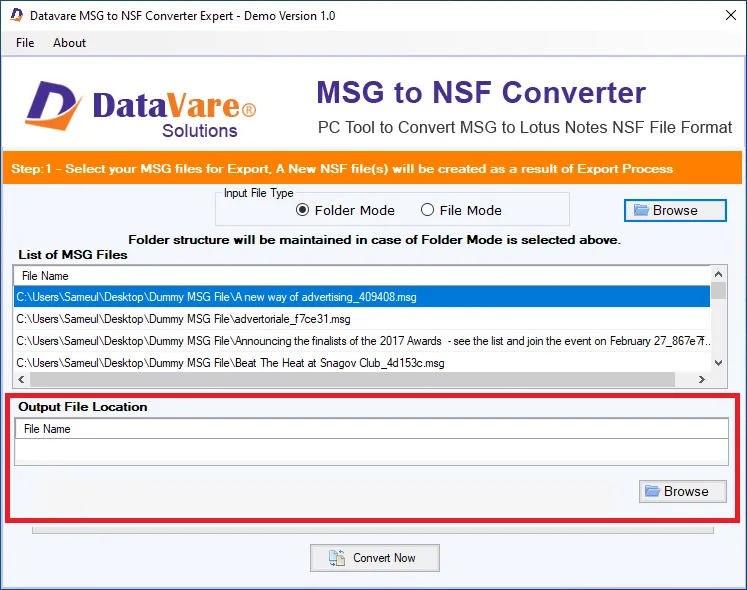Click the folder icon on the output Browse button

coord(652,491)
